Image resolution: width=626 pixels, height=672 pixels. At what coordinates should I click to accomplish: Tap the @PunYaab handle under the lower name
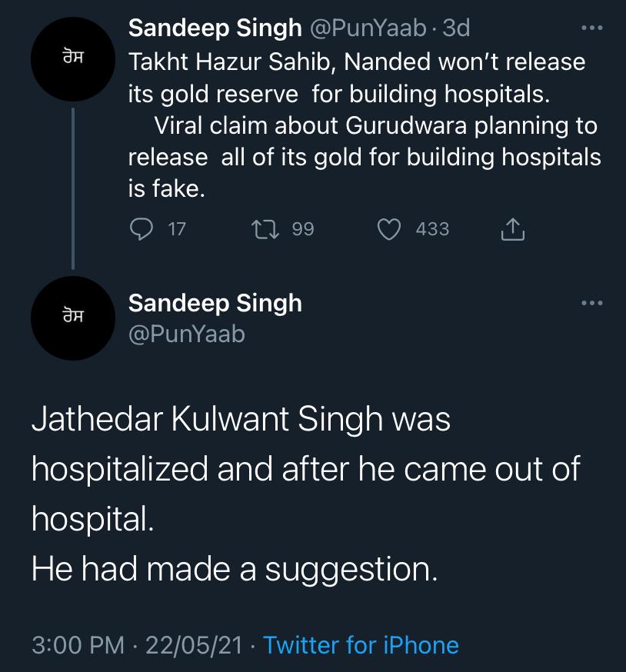pos(186,334)
